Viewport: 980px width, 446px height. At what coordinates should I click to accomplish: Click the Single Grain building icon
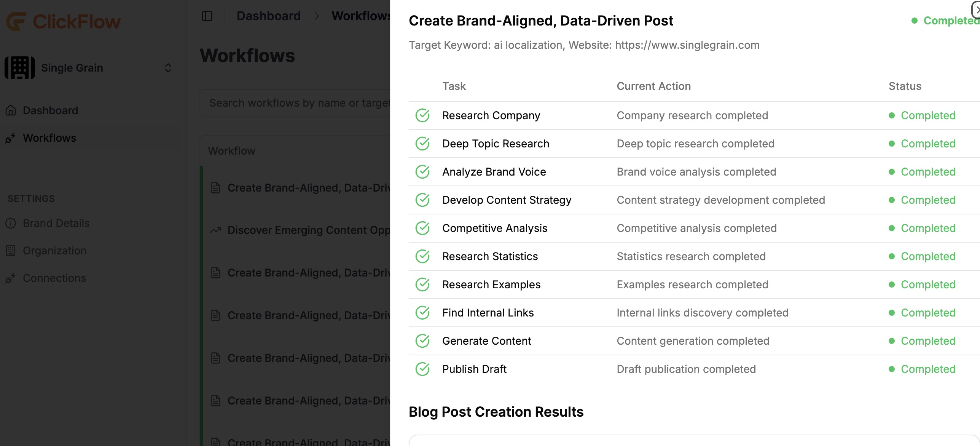point(20,68)
